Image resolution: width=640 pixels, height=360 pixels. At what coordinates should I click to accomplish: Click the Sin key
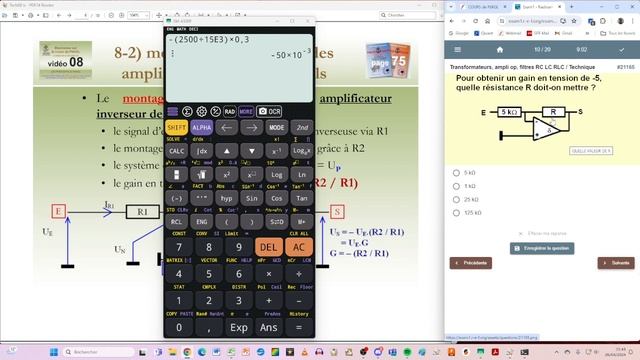point(251,198)
